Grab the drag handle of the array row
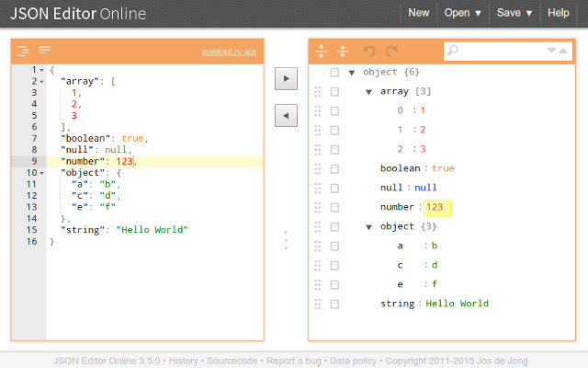588x368 pixels. pyautogui.click(x=318, y=92)
